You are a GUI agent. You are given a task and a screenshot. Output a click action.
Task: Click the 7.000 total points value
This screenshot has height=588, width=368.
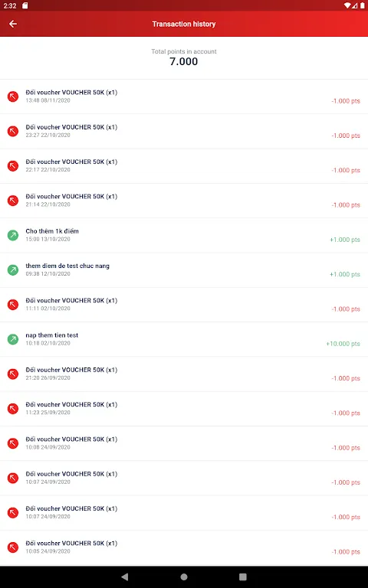(184, 61)
